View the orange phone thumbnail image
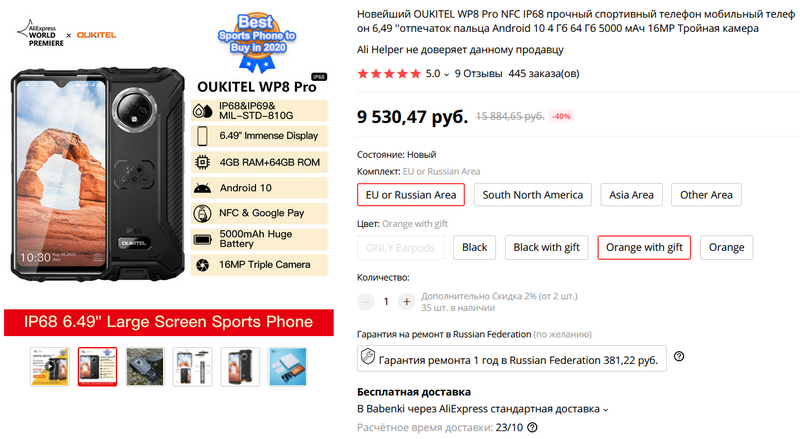 240,367
